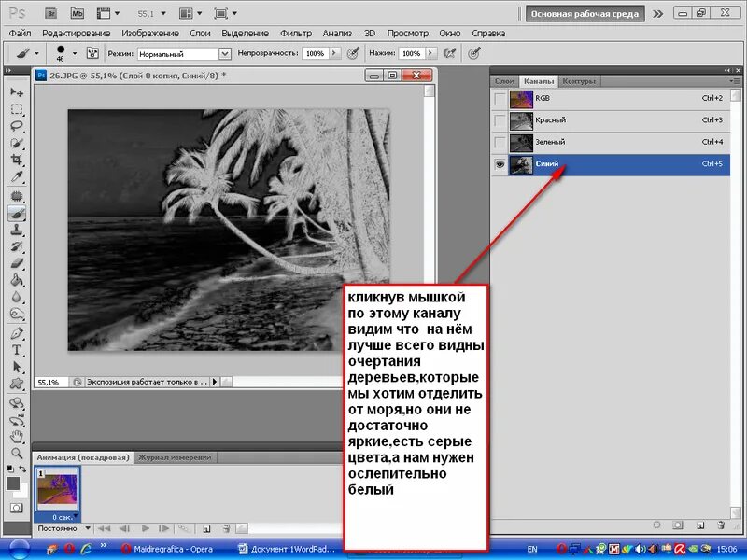
Task: Open the Файл menu
Action: (20, 34)
